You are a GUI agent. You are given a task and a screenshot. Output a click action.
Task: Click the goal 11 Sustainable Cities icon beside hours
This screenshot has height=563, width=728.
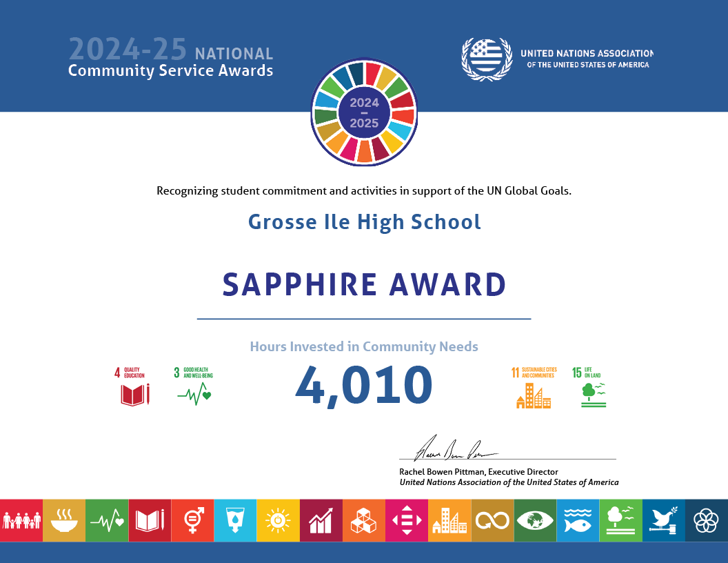click(x=534, y=388)
